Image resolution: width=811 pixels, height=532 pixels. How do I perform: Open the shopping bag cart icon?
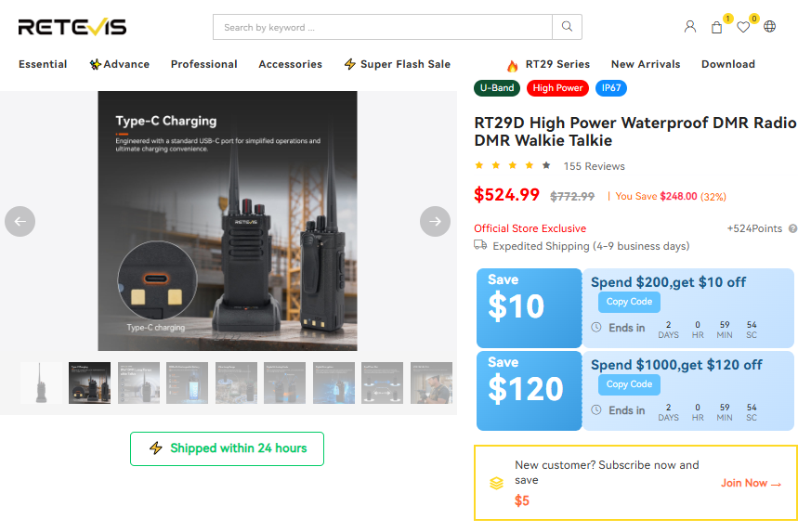[x=716, y=27]
